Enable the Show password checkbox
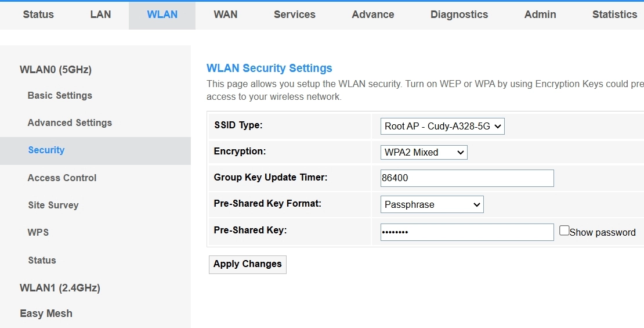The height and width of the screenshot is (328, 644). point(565,231)
